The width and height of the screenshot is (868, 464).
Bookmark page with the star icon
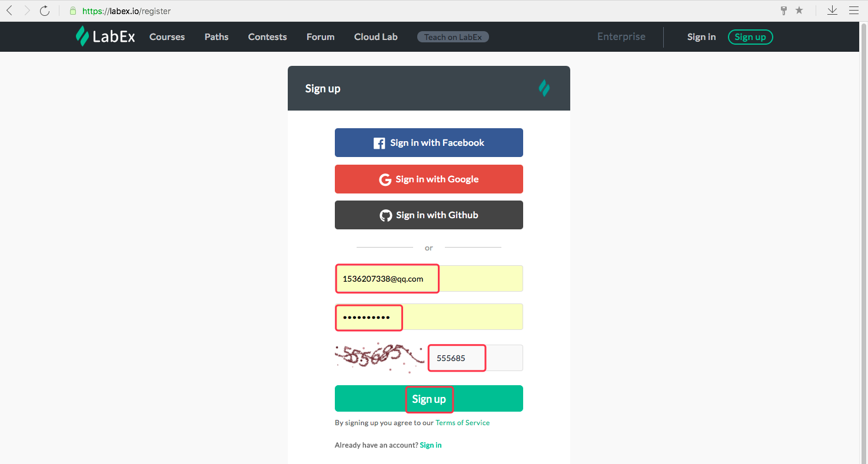(799, 11)
